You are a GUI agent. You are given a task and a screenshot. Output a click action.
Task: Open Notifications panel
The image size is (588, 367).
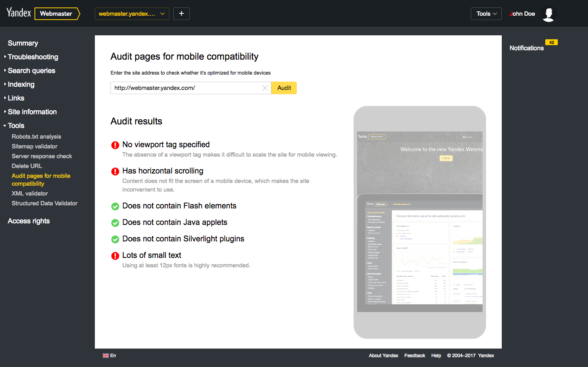click(526, 48)
